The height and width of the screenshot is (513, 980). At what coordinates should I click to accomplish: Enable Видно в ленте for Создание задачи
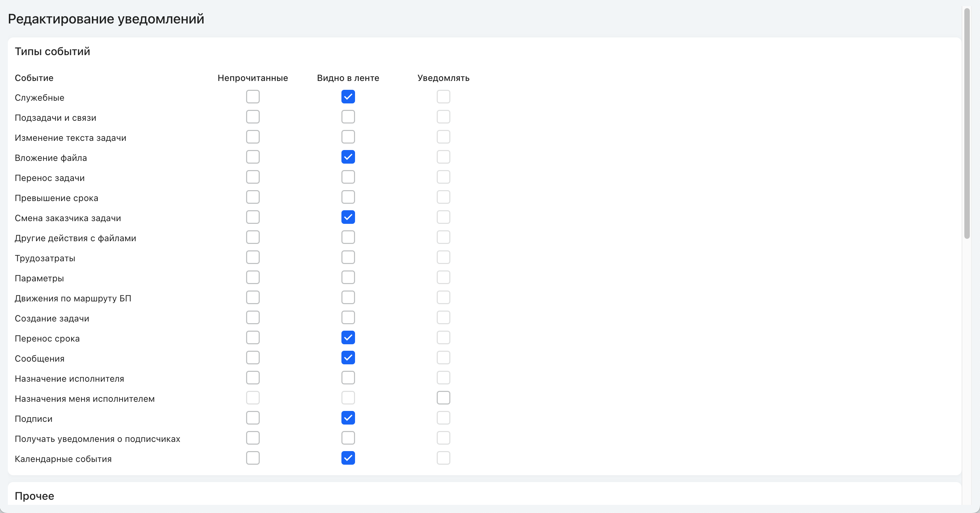348,317
